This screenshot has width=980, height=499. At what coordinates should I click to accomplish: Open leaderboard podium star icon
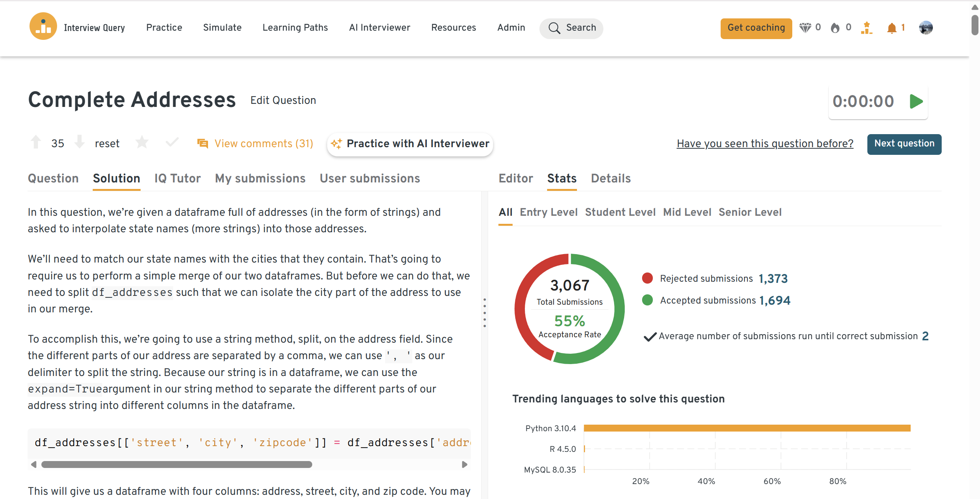click(x=866, y=28)
